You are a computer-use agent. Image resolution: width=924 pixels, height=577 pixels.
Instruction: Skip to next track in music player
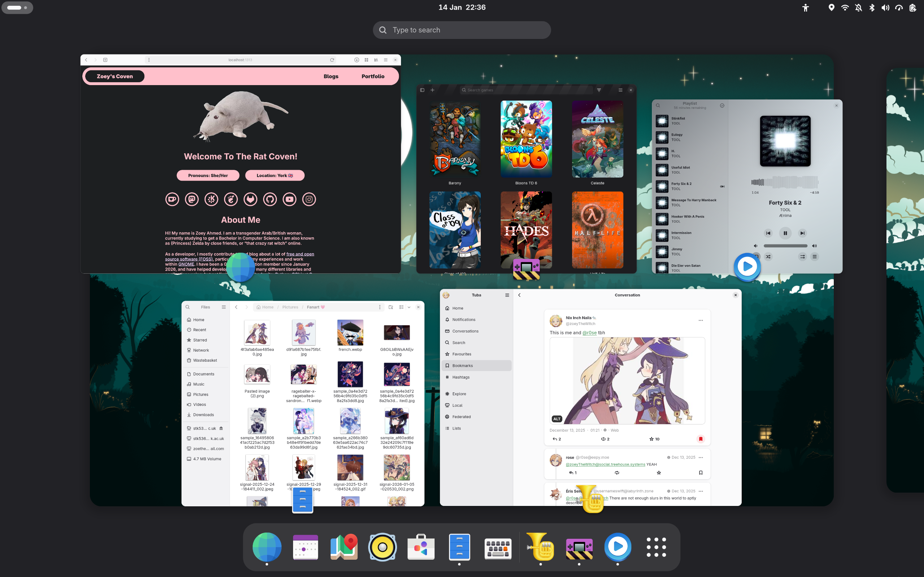coord(802,233)
